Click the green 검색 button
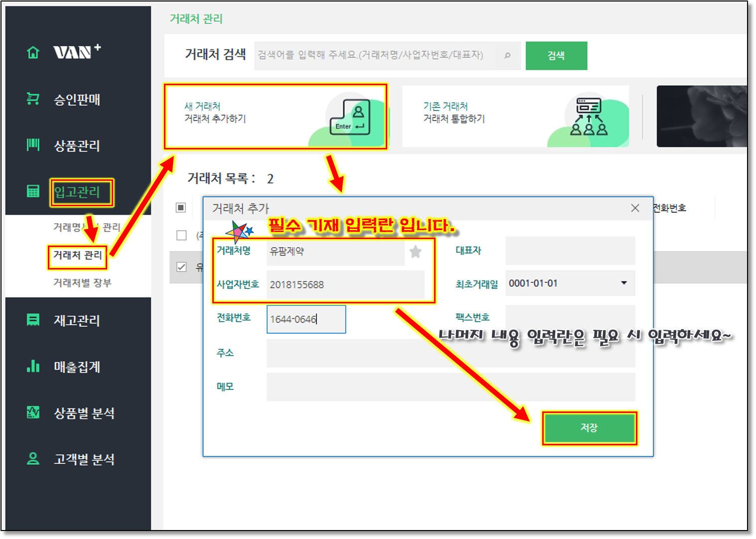The height and width of the screenshot is (539, 756). click(556, 56)
